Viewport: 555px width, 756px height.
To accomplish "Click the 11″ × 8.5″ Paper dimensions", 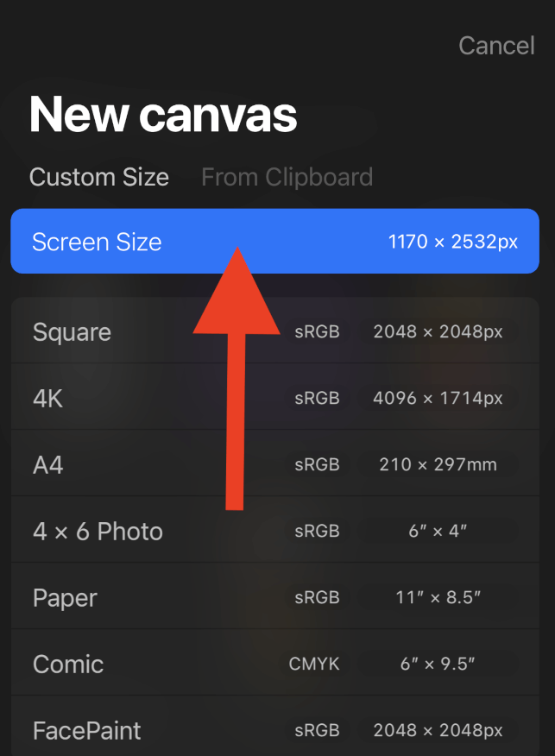I will point(438,597).
